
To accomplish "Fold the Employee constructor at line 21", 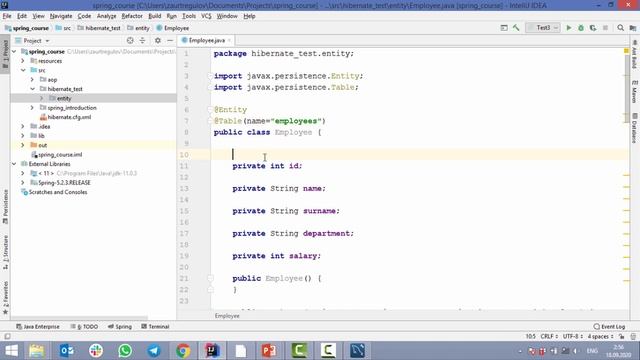I will click(x=211, y=278).
